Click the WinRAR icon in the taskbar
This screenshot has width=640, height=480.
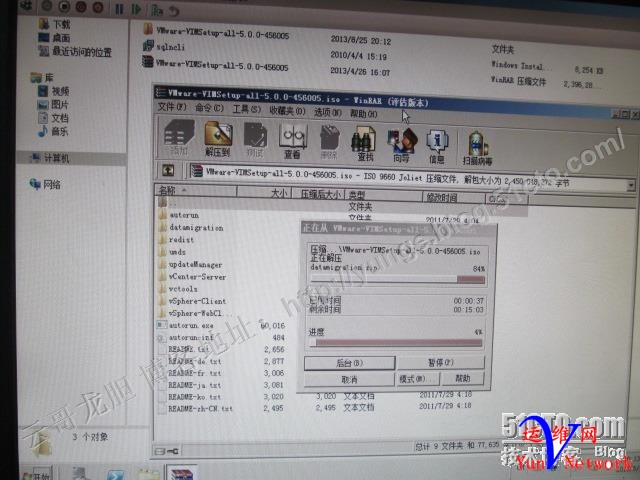(182, 473)
